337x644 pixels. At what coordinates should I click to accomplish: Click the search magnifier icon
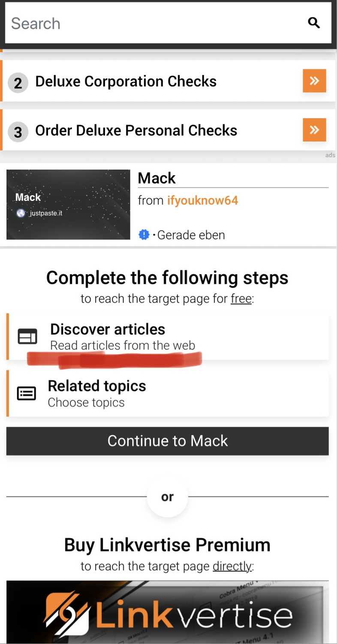(314, 23)
